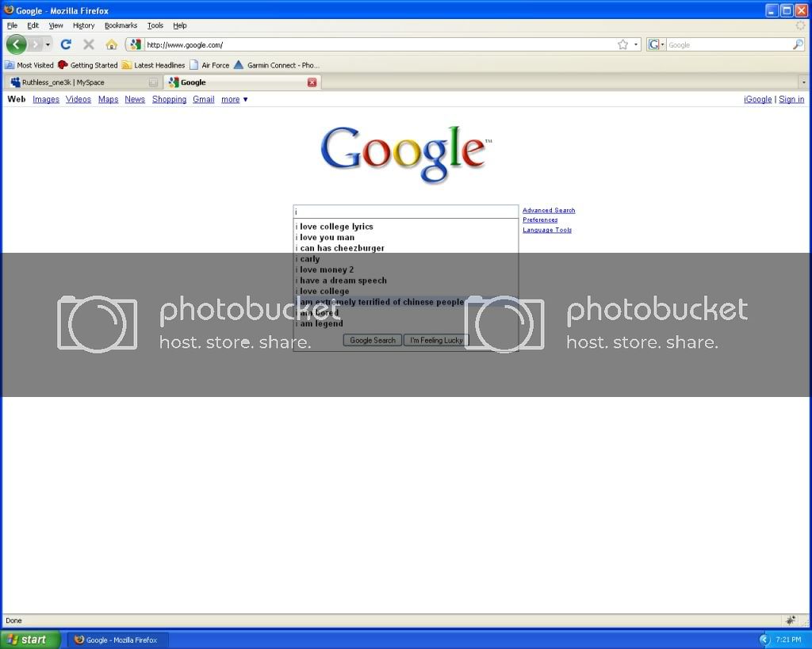Open the File menu
Screen dimensions: 812x649
coord(12,25)
